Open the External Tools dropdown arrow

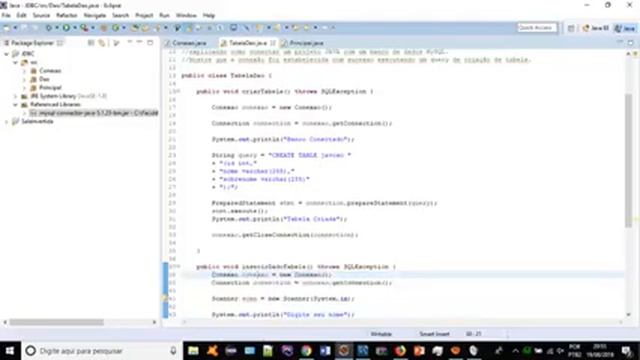tap(93, 28)
